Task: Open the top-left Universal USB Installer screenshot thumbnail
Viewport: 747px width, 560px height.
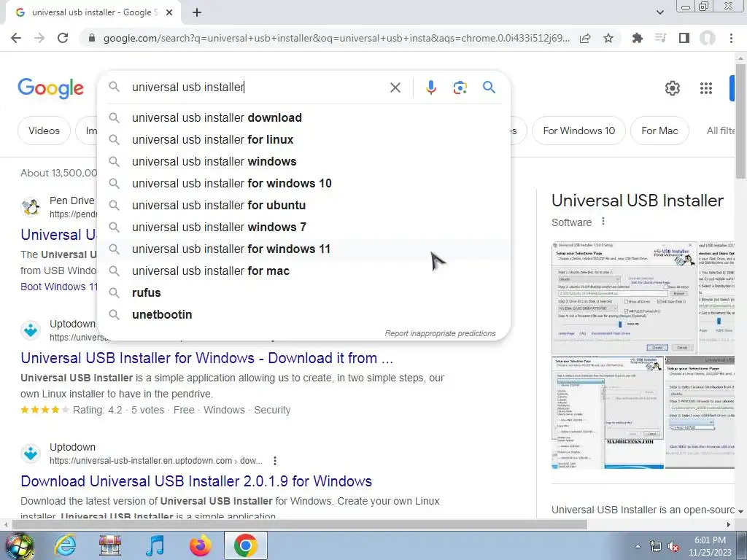Action: pos(624,297)
